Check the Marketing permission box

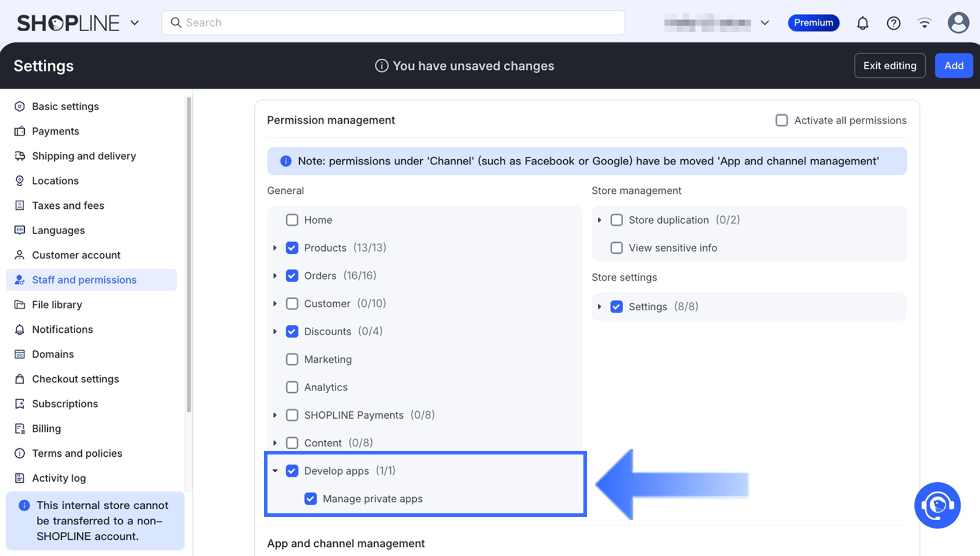(292, 359)
